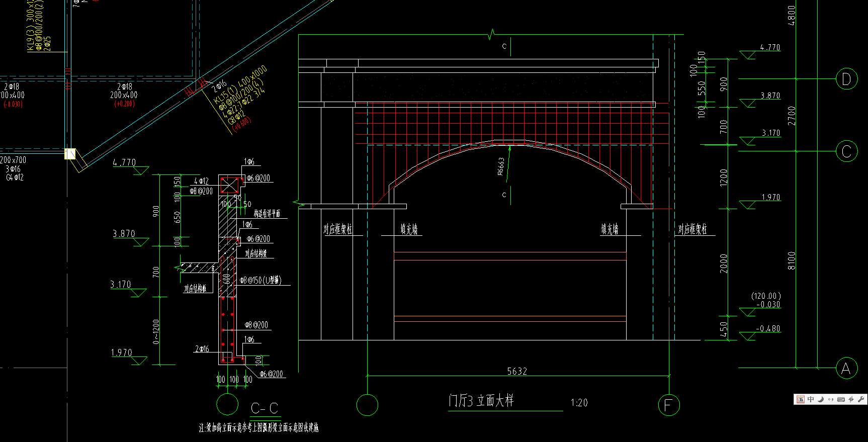
Task: Select the '(120.00)' elevation text
Action: 766,296
